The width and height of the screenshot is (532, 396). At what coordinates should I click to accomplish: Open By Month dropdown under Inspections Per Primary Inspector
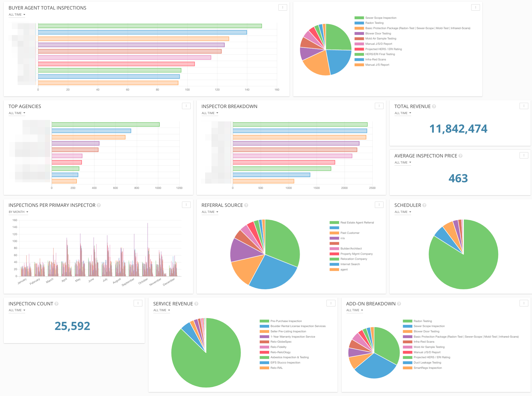[x=18, y=212]
